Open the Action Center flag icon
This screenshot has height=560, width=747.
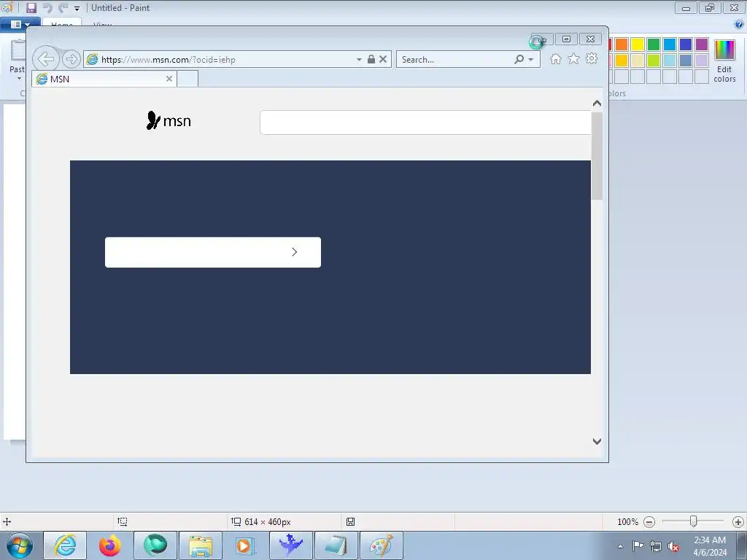[x=638, y=546]
